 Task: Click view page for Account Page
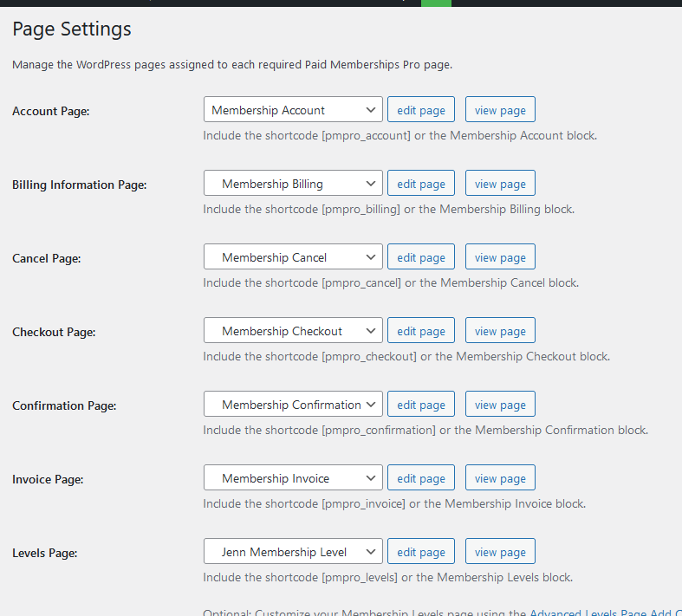point(500,109)
